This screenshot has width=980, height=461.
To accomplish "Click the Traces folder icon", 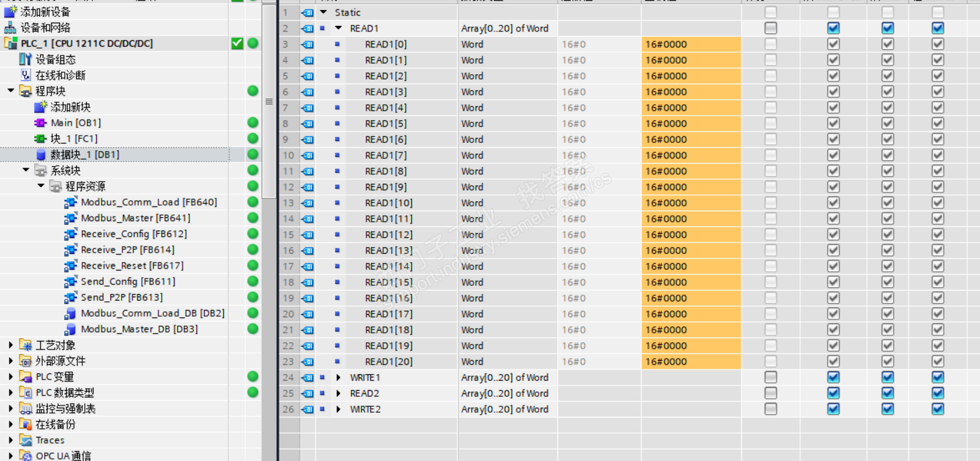I will pos(25,440).
